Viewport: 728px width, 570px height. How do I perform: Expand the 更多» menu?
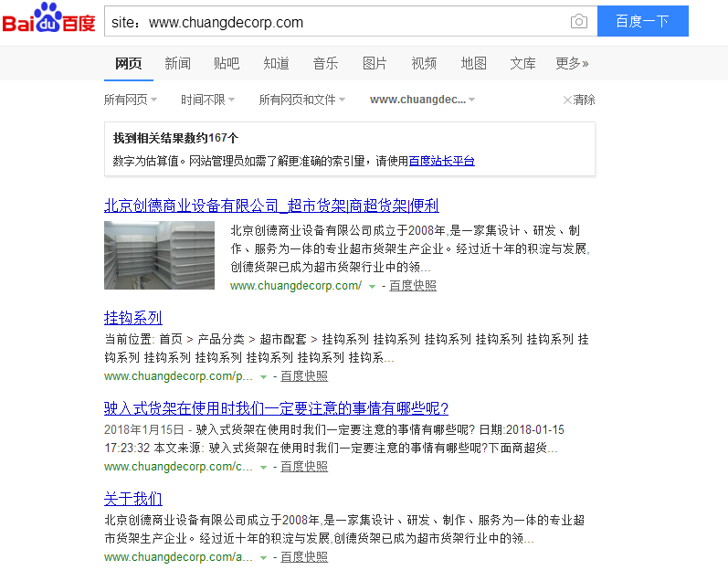point(572,63)
